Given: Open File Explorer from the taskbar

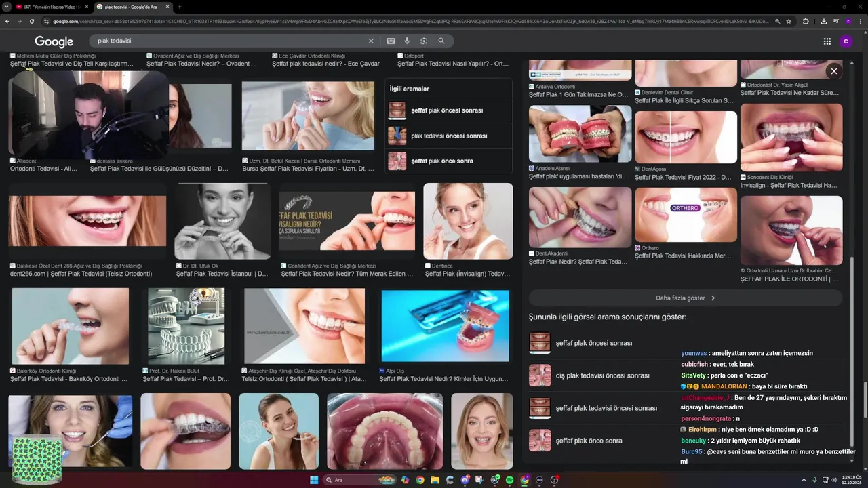Looking at the screenshot, I should 435,480.
